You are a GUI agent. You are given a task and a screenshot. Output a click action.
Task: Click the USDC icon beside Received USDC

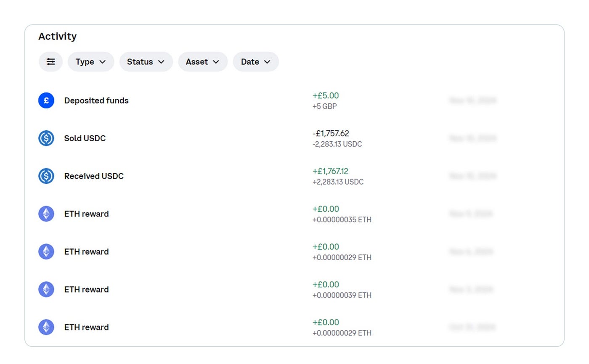(x=46, y=176)
